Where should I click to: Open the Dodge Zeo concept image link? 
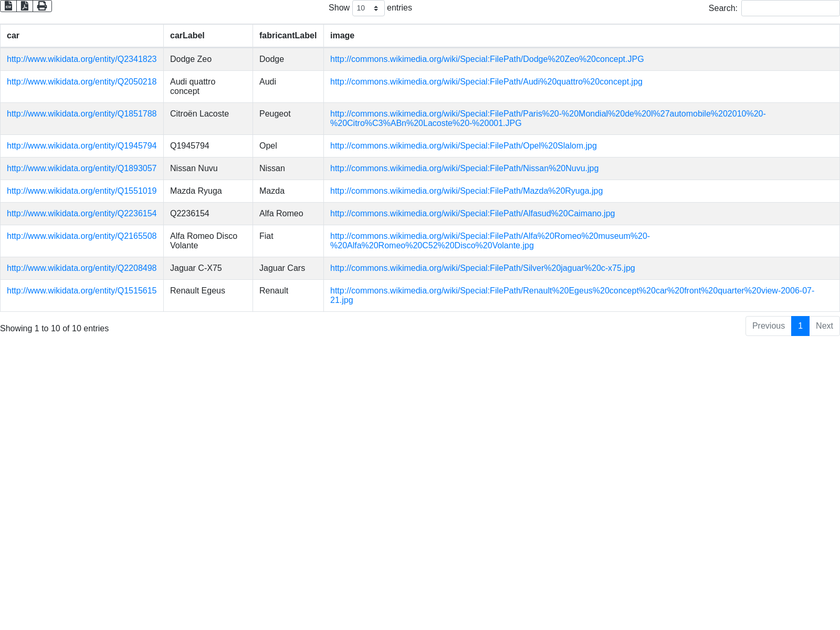[x=487, y=59]
